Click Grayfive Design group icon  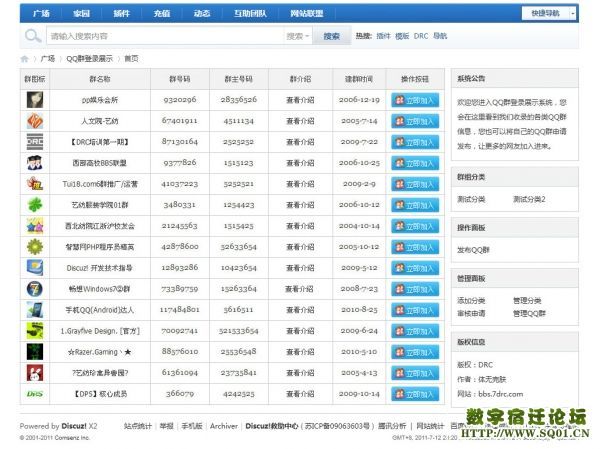(x=35, y=331)
